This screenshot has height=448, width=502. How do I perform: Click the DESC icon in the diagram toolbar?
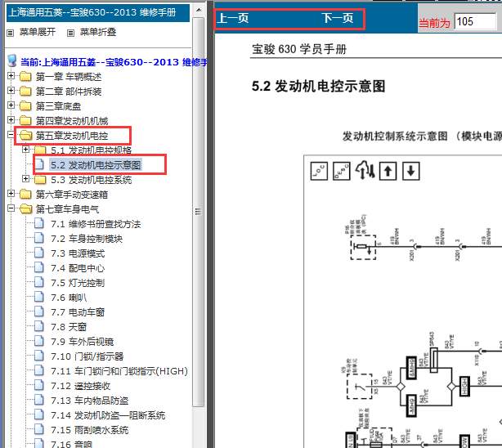(x=341, y=171)
